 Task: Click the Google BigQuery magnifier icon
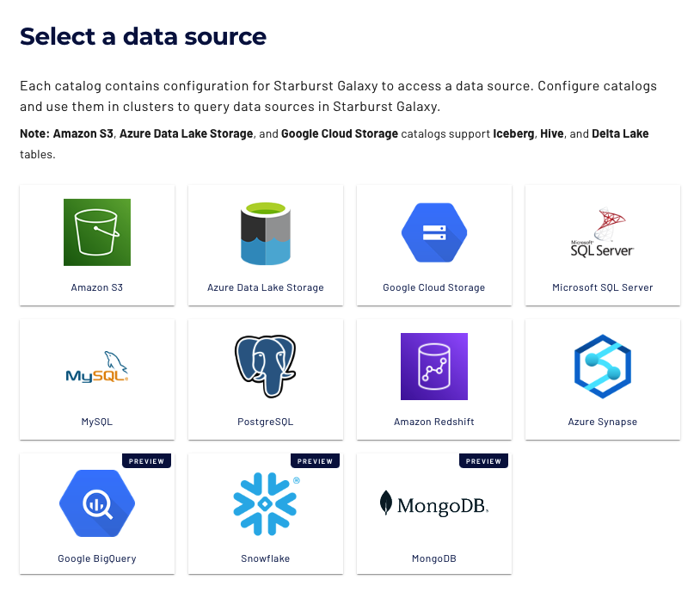pyautogui.click(x=97, y=502)
